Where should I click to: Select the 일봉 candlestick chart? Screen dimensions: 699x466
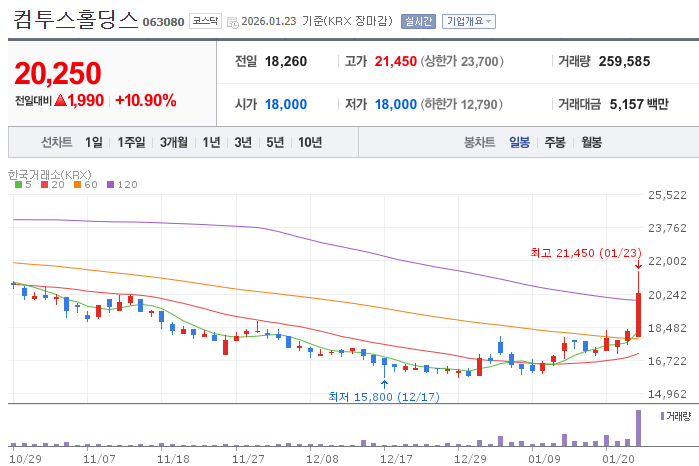[x=519, y=142]
